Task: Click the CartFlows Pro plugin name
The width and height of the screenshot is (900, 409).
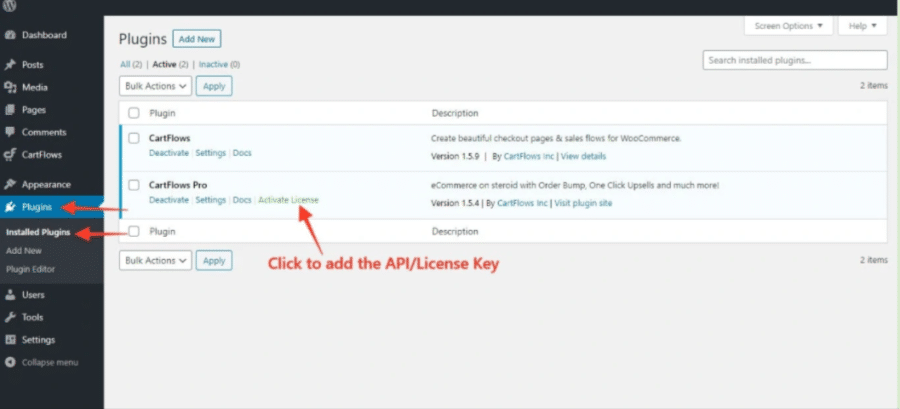Action: coord(178,185)
